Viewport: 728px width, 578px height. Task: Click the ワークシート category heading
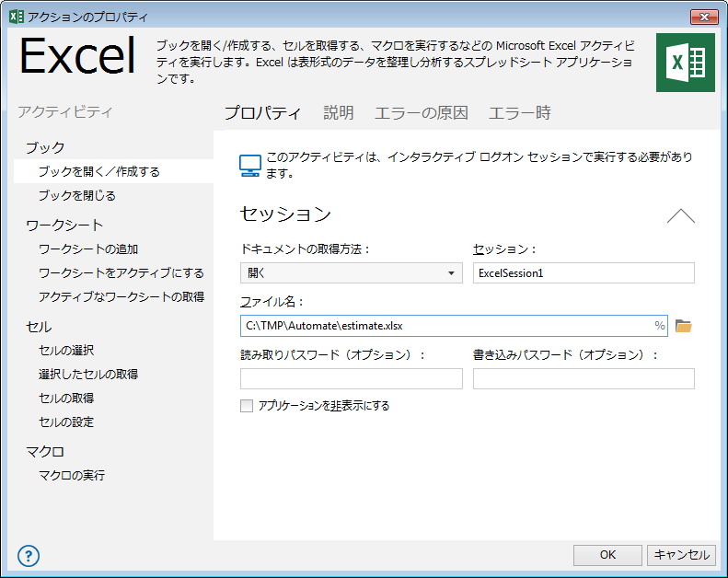click(x=64, y=225)
